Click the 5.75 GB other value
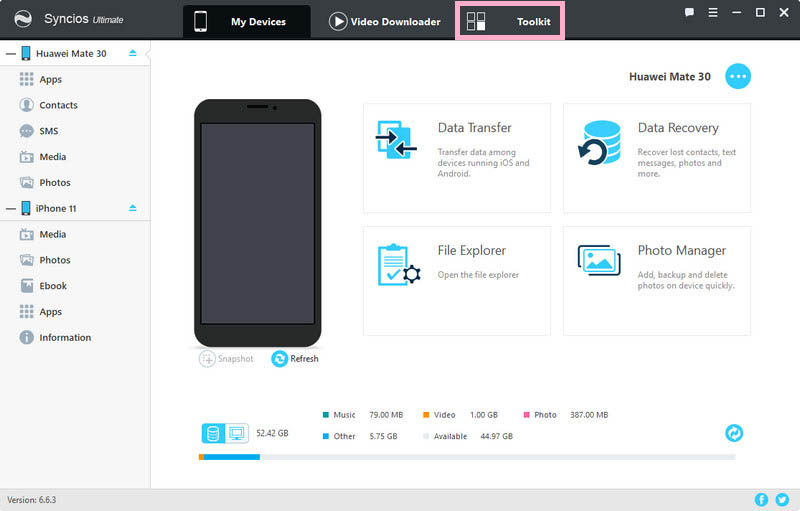Image resolution: width=800 pixels, height=511 pixels. (x=383, y=436)
